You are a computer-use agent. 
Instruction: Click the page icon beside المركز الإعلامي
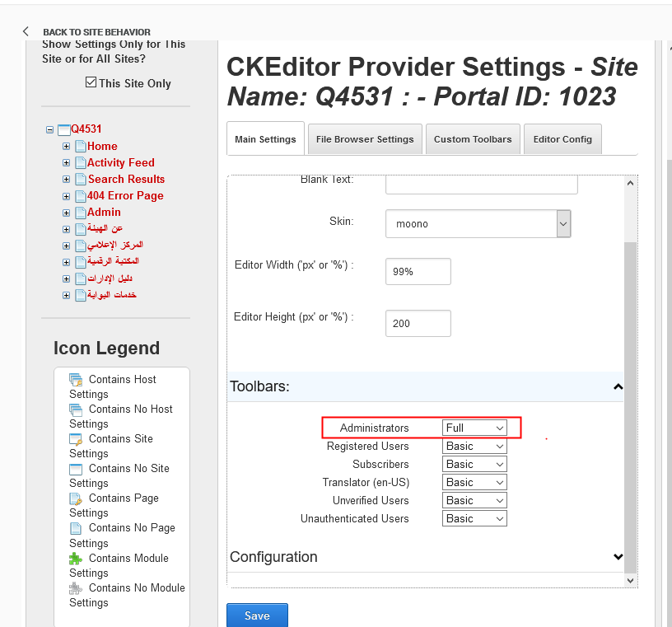81,246
